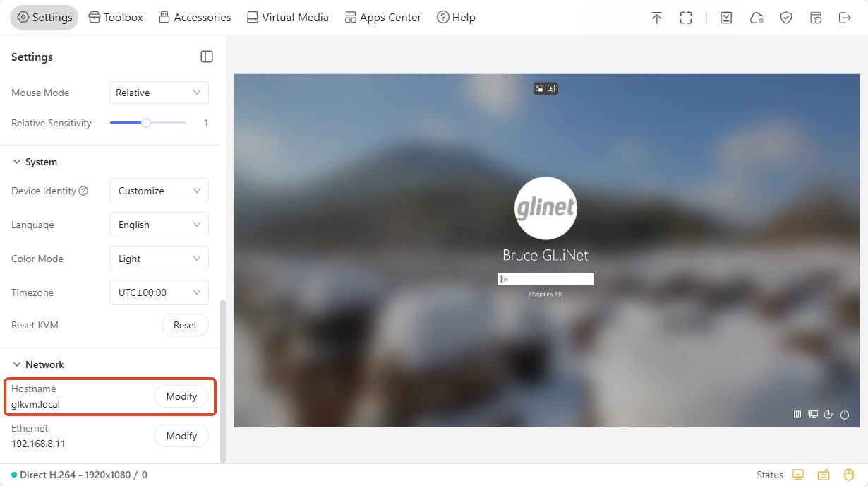Click Modify button for Hostname

[181, 396]
